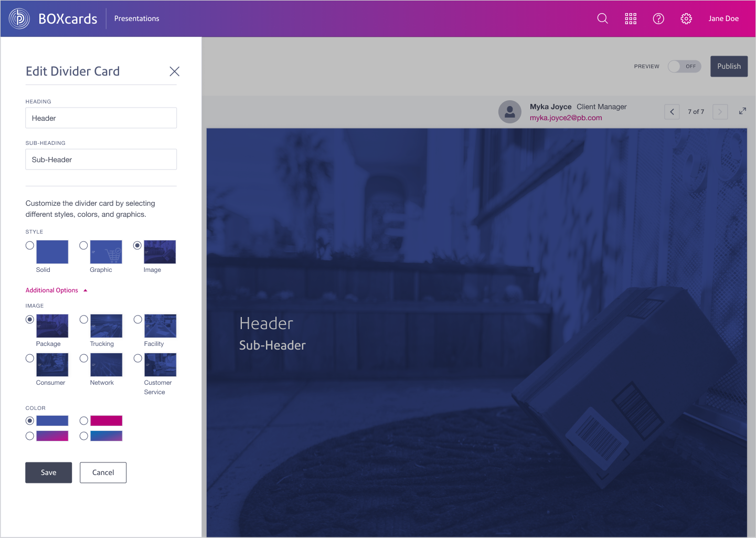
Task: Click the Solid style thumbnail
Action: pos(52,252)
